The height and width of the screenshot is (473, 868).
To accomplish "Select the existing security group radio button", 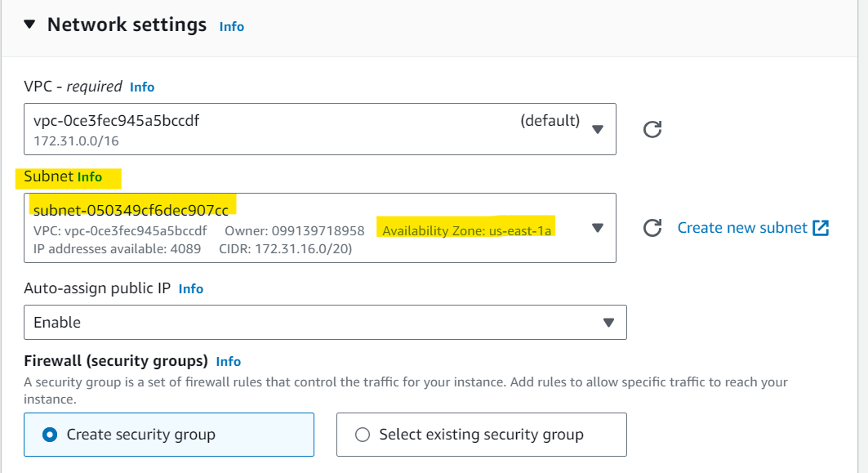I will tap(363, 435).
